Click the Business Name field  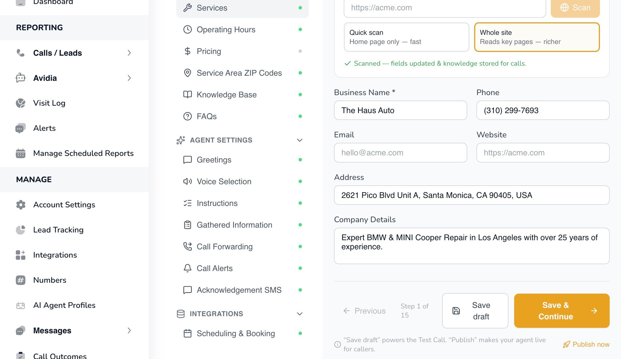pyautogui.click(x=400, y=110)
